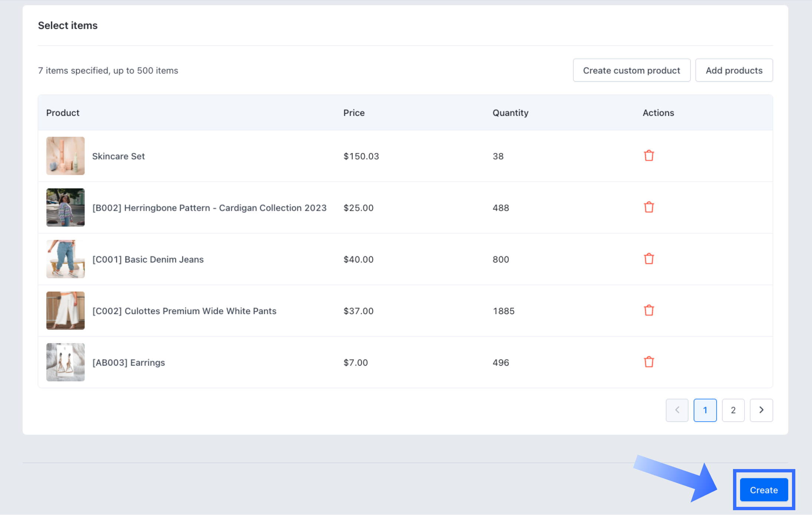The height and width of the screenshot is (515, 812).
Task: Click the Skincare Set product name
Action: point(118,156)
